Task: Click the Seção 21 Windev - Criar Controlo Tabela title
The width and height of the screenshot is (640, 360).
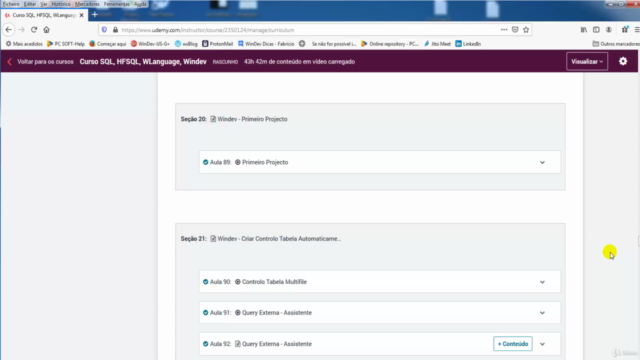Action: coord(279,239)
